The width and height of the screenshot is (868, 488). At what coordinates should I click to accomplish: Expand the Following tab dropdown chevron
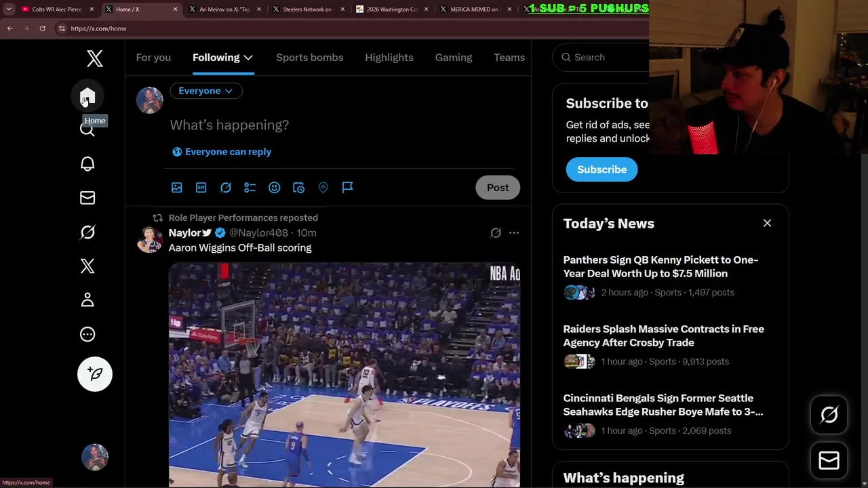pos(248,58)
